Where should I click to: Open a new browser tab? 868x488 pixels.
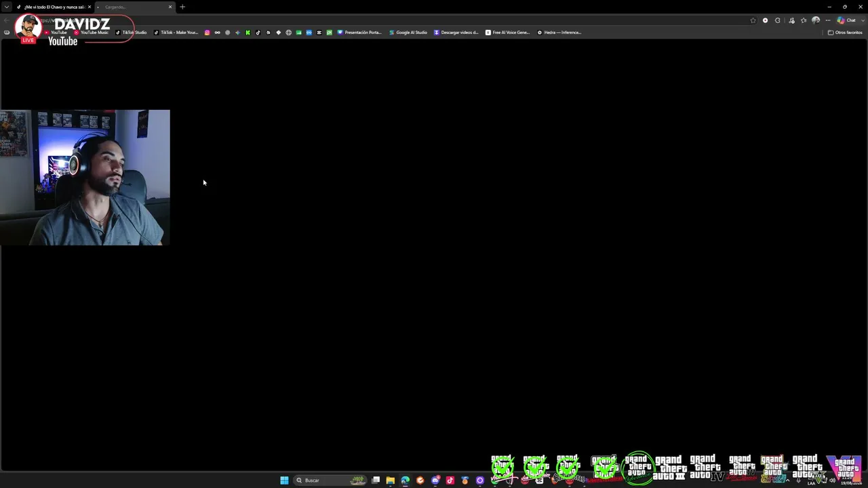pos(182,7)
